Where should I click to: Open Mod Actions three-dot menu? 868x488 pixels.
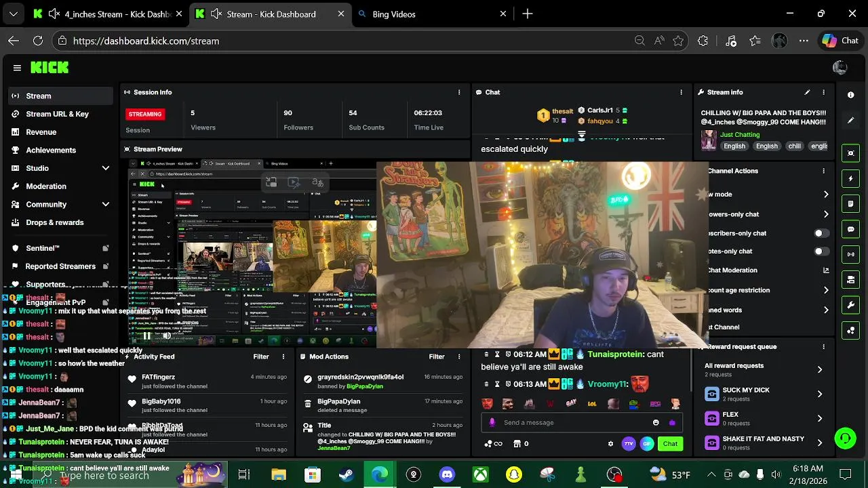point(459,357)
